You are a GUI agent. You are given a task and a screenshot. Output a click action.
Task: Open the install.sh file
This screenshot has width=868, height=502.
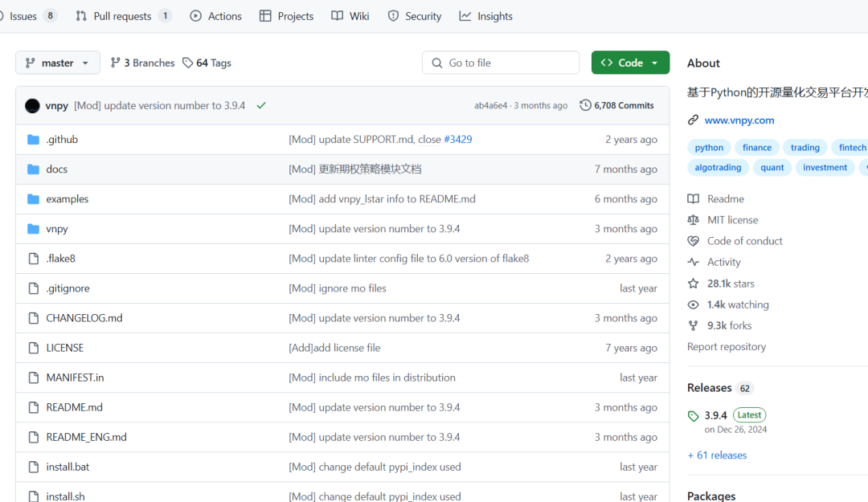(65, 496)
